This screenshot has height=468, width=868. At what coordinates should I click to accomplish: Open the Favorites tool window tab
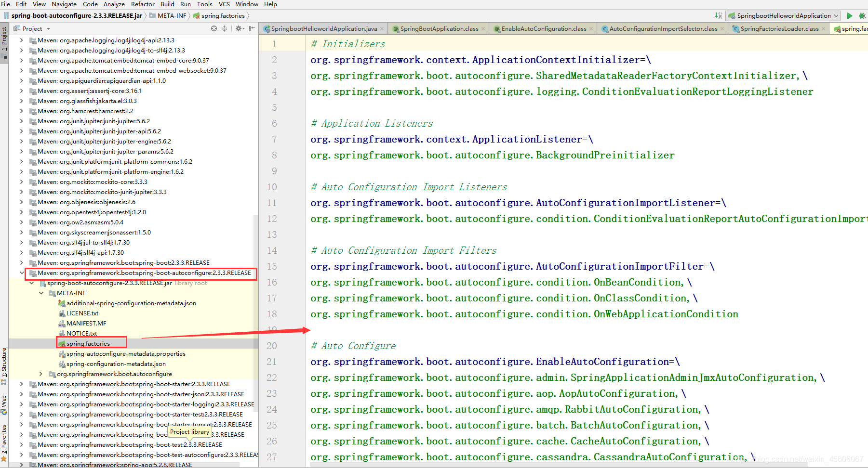tap(4, 443)
